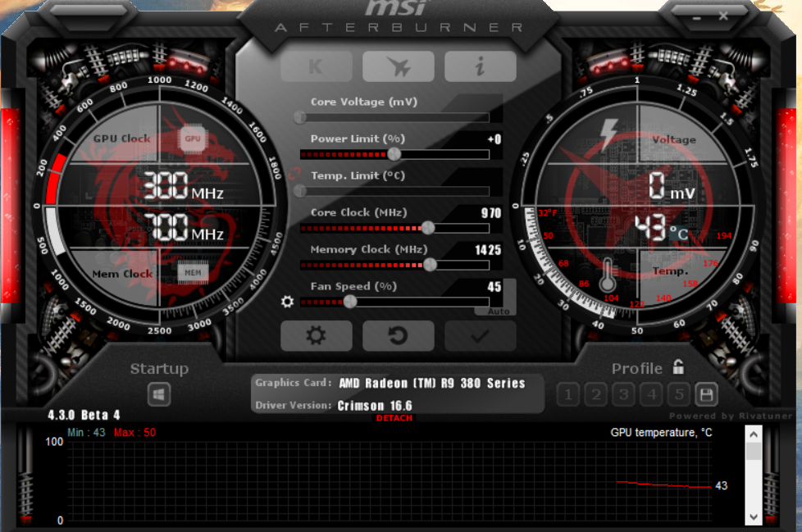
Task: Click the Temp. Limit slider handle
Action: 300,191
